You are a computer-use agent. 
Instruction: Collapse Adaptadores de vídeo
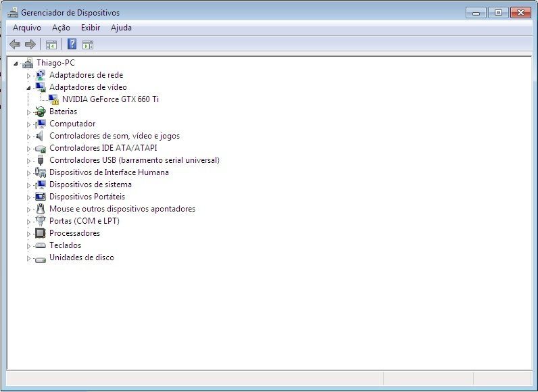coord(28,88)
